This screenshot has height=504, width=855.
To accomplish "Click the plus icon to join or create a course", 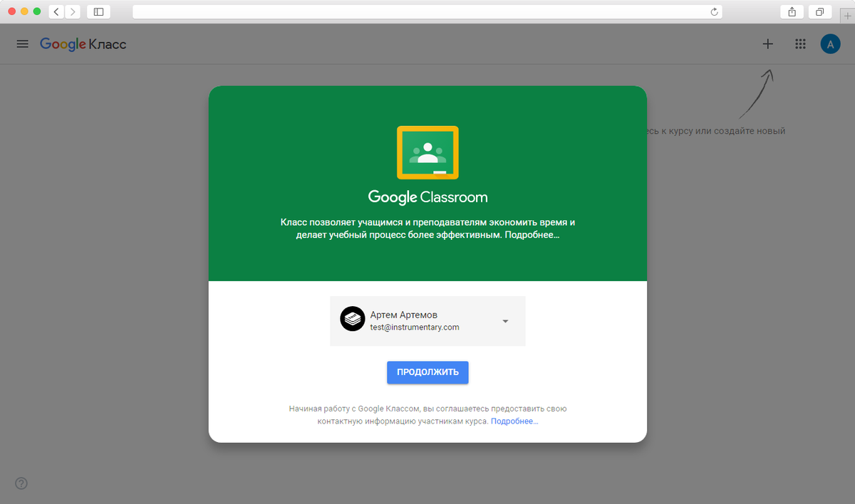I will [x=767, y=44].
